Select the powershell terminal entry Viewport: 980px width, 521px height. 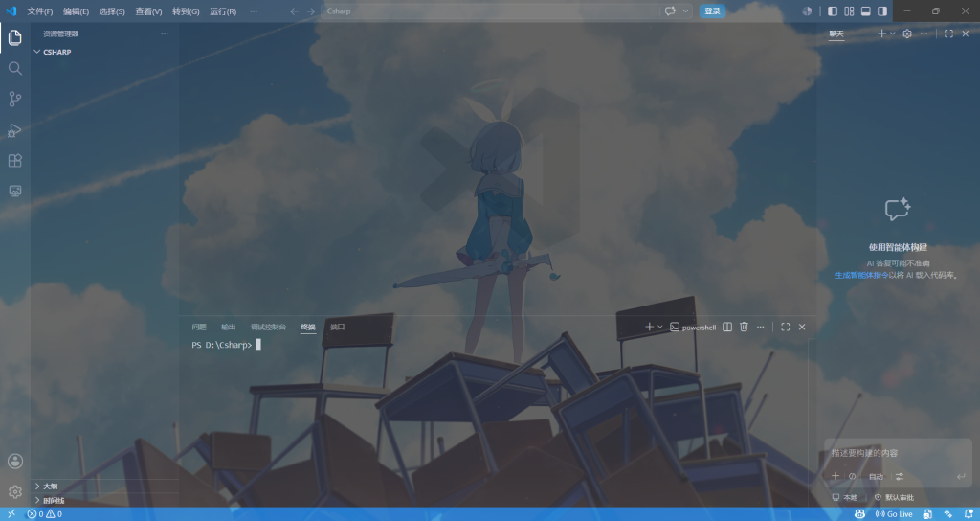click(693, 328)
